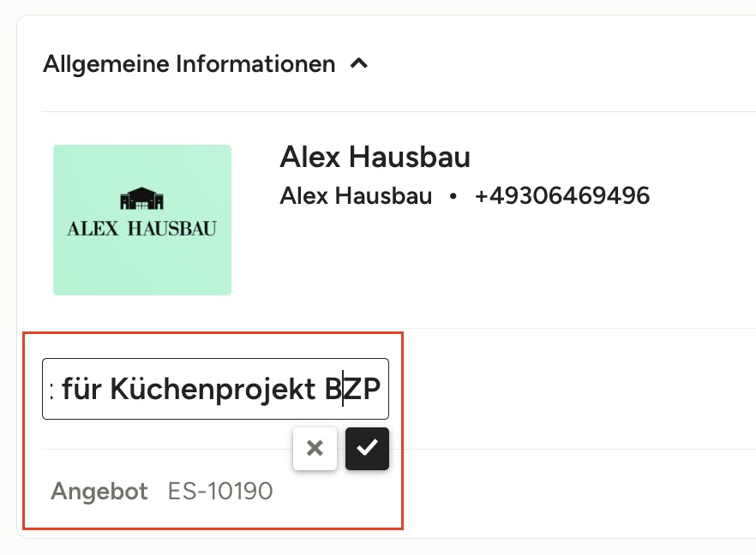This screenshot has width=756, height=555.
Task: Confirm title edit with the checkmark button
Action: pyautogui.click(x=367, y=448)
